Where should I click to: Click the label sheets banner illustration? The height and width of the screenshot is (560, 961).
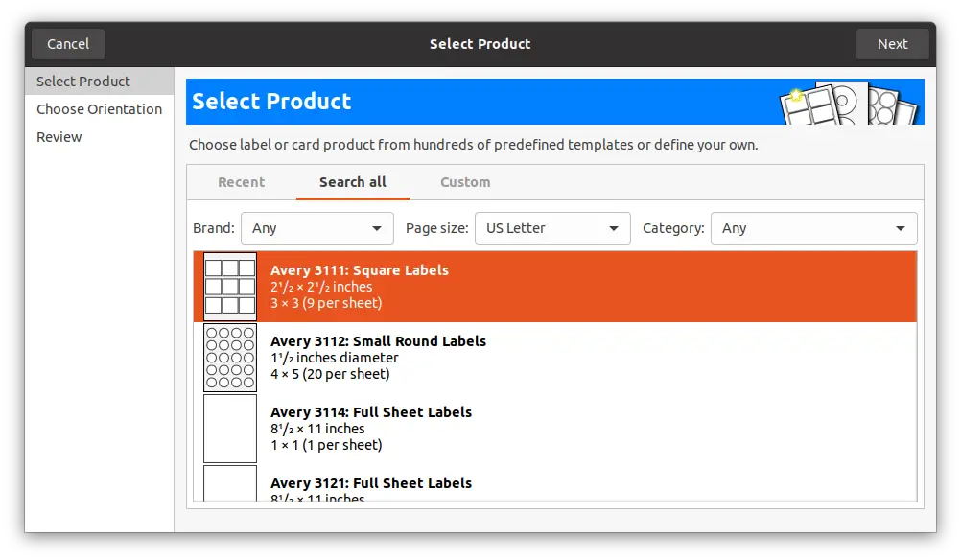coord(849,103)
